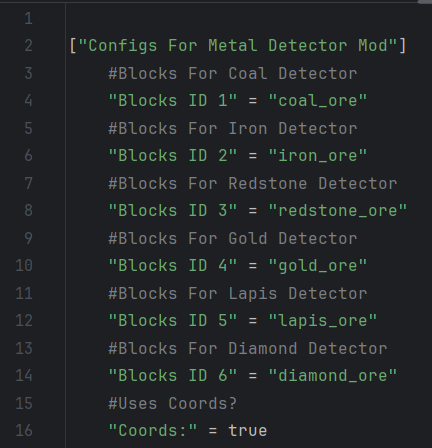
Task: Click the "iron_ore" value string
Action: coord(318,155)
